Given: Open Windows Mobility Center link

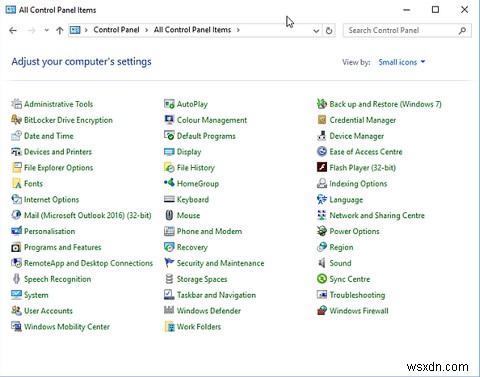Looking at the screenshot, I should click(x=67, y=327).
